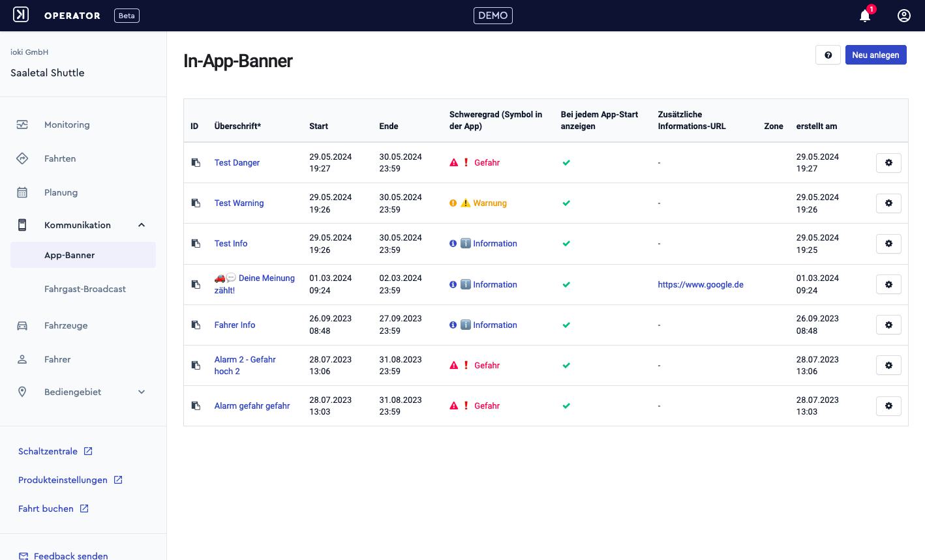Open settings gear for Alarm 2 row
925x560 pixels.
[888, 365]
